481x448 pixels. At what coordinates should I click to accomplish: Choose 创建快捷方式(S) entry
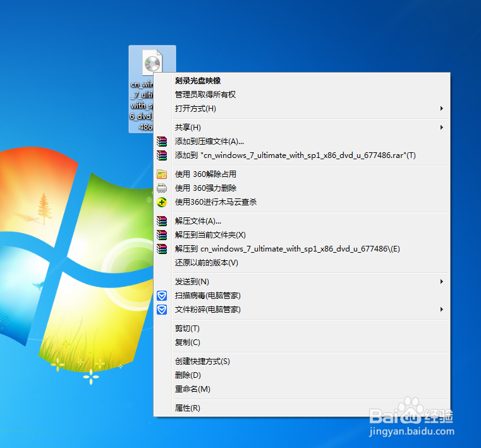pos(301,361)
